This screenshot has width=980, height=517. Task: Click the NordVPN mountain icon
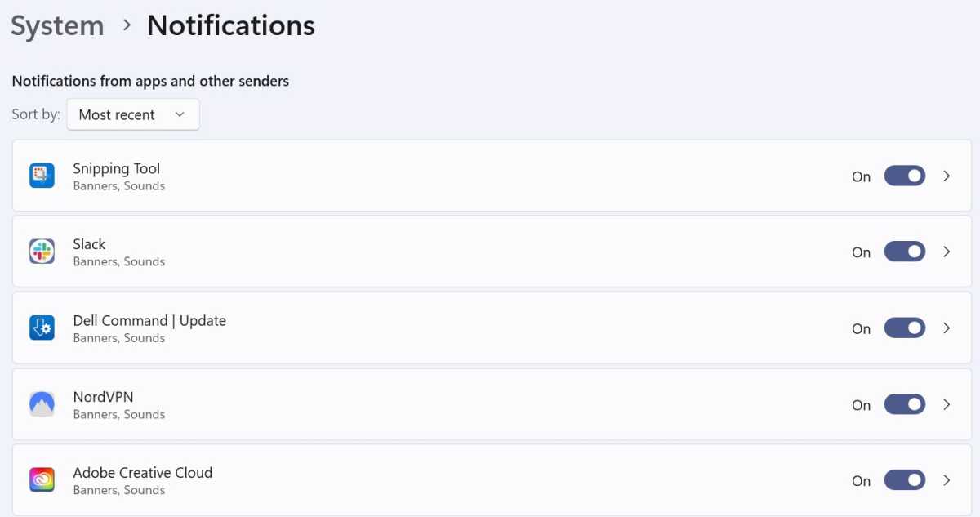pyautogui.click(x=42, y=404)
